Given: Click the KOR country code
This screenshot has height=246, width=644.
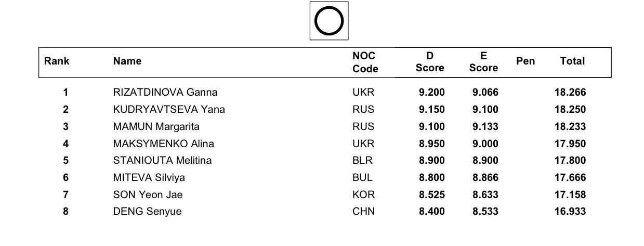Looking at the screenshot, I should click(363, 195).
